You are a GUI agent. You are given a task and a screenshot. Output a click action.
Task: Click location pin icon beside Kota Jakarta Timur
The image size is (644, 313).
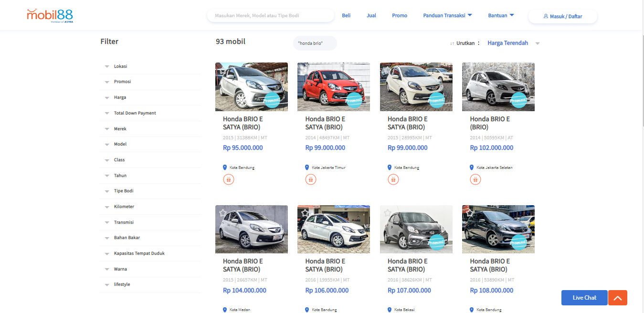tap(307, 167)
